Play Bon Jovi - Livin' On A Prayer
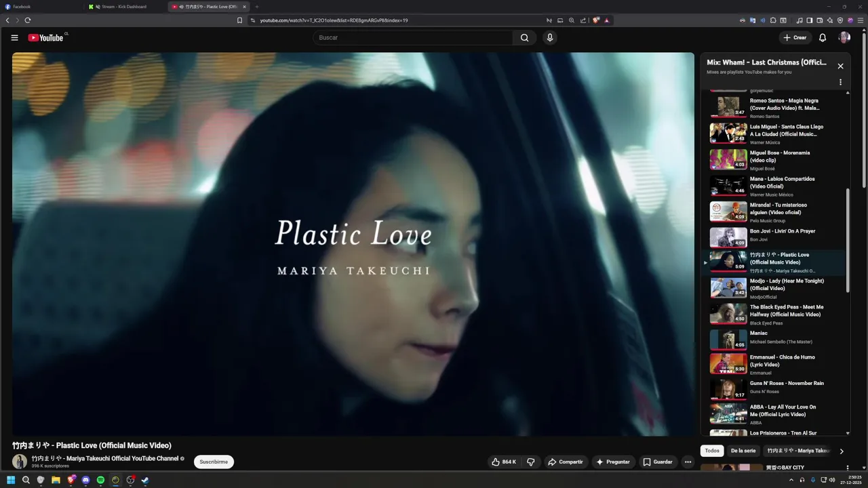The width and height of the screenshot is (868, 488). click(x=773, y=238)
